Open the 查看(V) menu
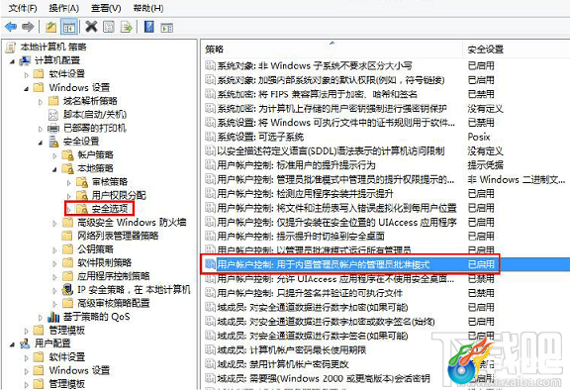570x392 pixels. [x=106, y=8]
